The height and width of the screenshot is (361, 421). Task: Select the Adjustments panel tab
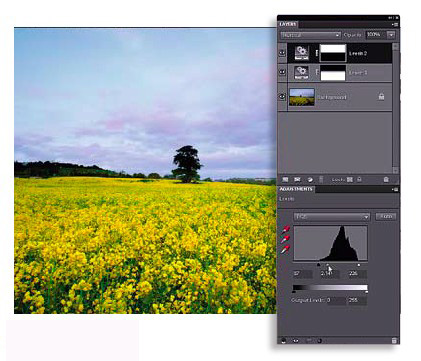296,189
